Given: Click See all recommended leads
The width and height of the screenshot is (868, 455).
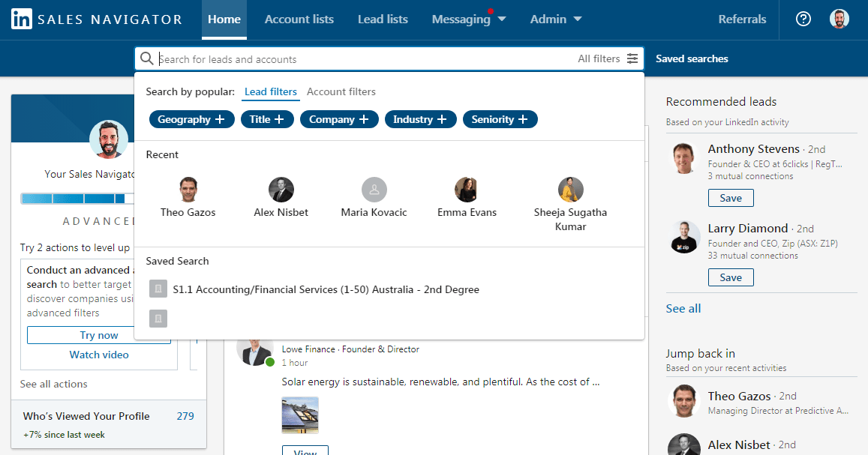Looking at the screenshot, I should pyautogui.click(x=683, y=309).
